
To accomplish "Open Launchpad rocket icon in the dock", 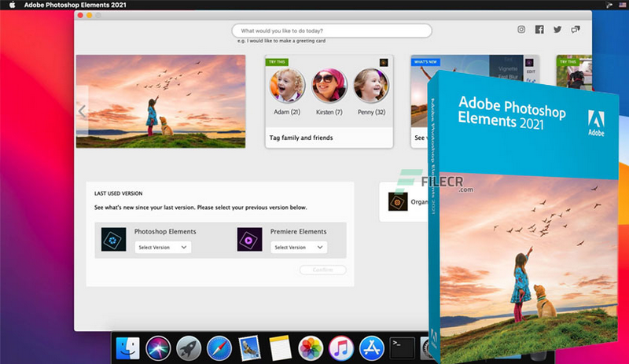I will pos(189,348).
